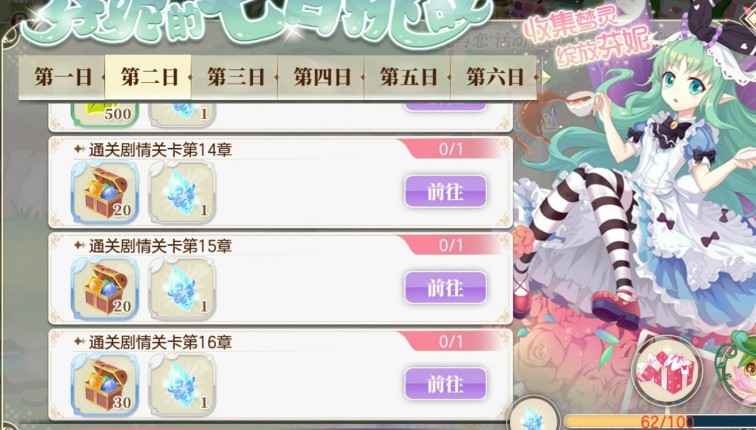Tap the green 500 reward item
The height and width of the screenshot is (430, 756).
[x=105, y=113]
